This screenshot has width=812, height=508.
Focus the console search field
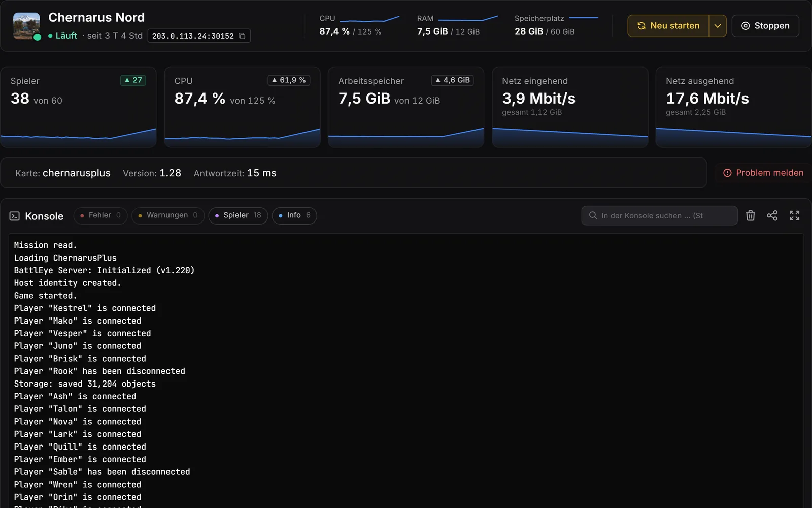pyautogui.click(x=659, y=215)
